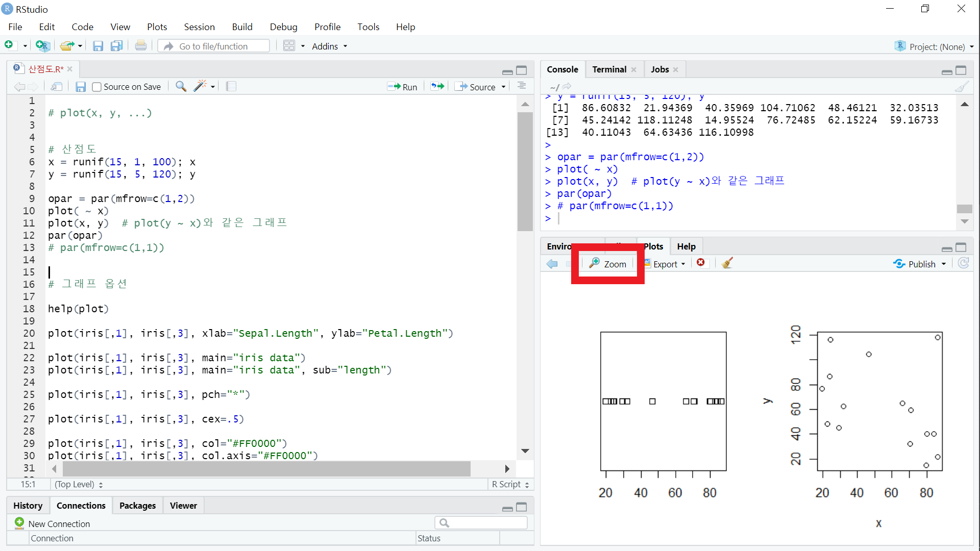Click the editor horizontal scrollbar

pyautogui.click(x=265, y=468)
